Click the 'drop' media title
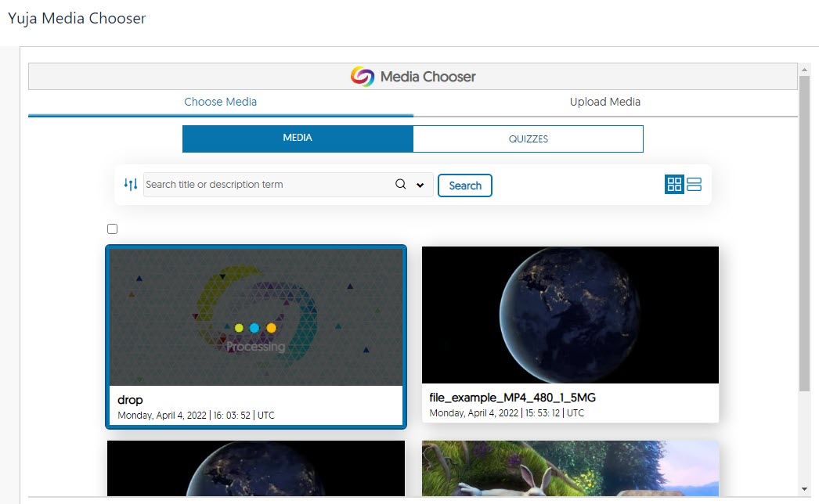 pyautogui.click(x=130, y=400)
